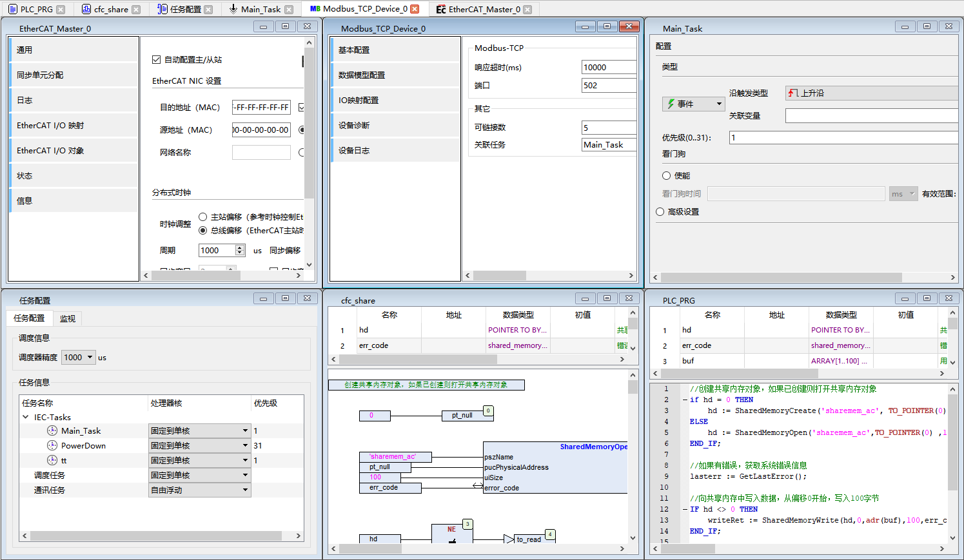964x560 pixels.
Task: Select the Modbus_TCP_Device_0 document tab
Action: [365, 9]
